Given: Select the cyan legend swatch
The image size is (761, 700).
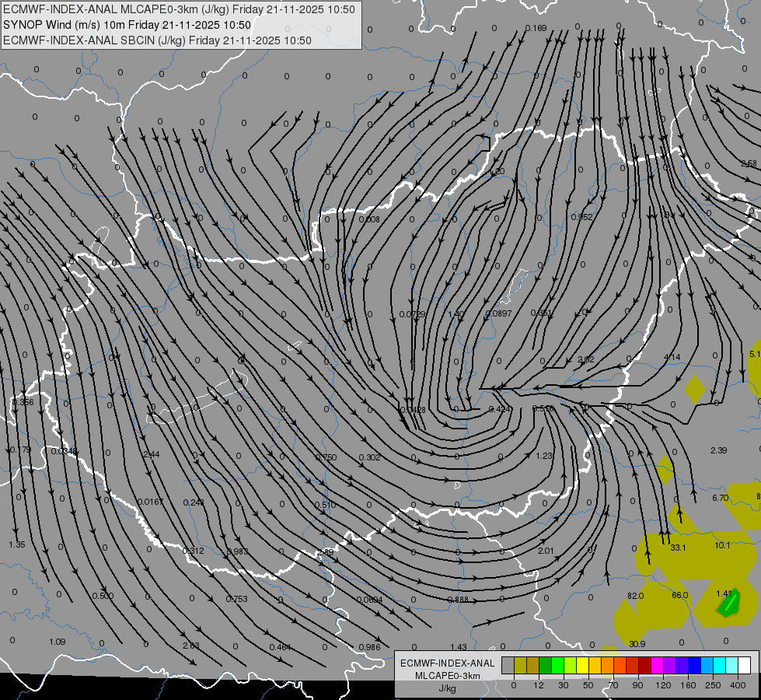Looking at the screenshot, I should (719, 665).
